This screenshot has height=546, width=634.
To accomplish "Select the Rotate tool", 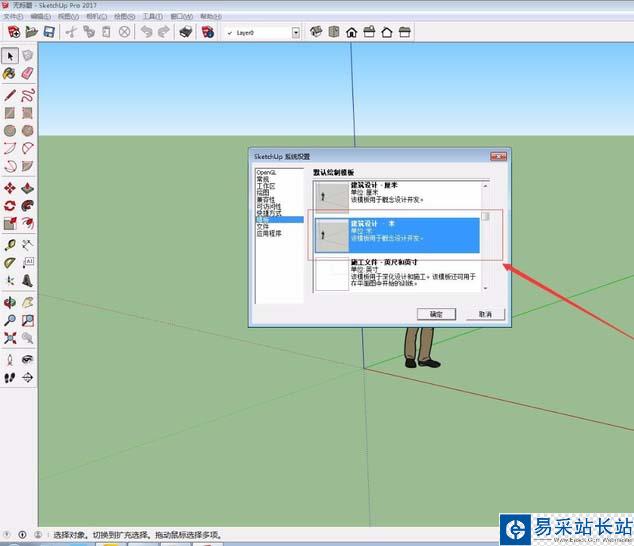I will 10,205.
